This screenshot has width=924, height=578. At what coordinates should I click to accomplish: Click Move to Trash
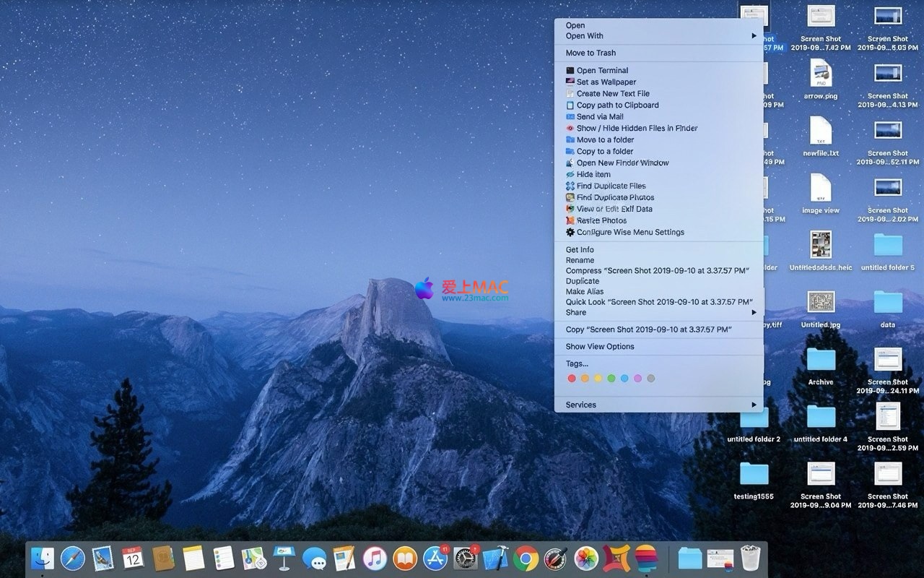pyautogui.click(x=590, y=53)
